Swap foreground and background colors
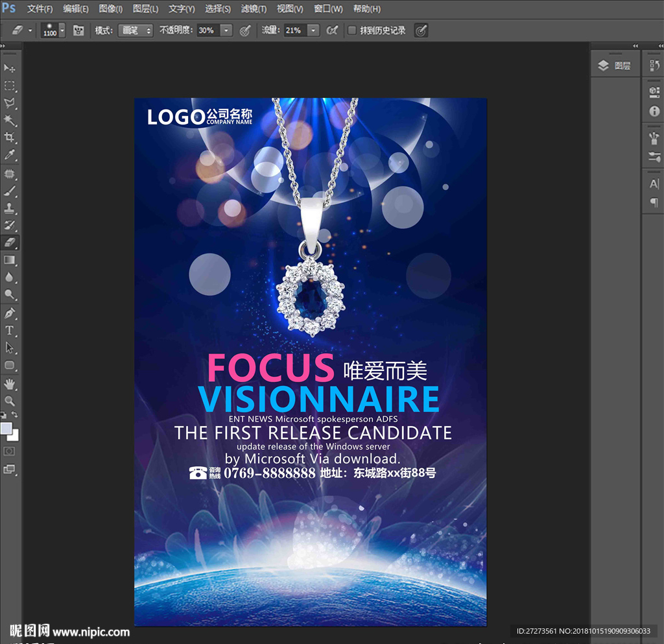664x644 pixels. [x=15, y=414]
